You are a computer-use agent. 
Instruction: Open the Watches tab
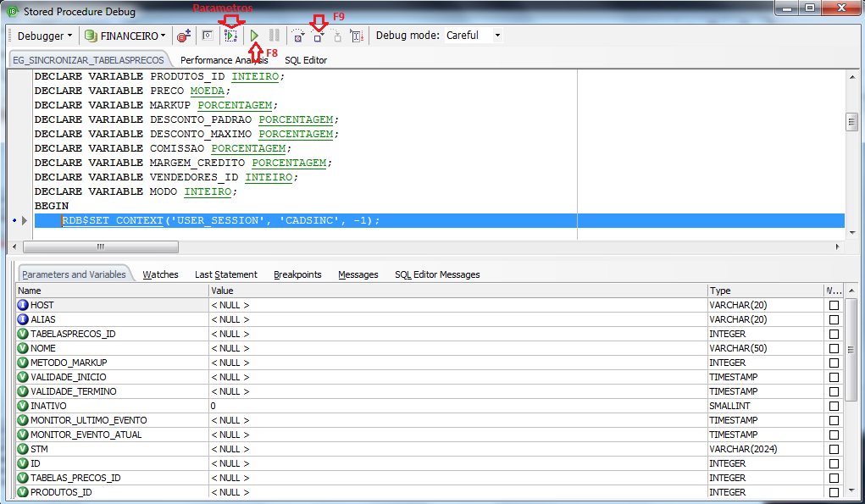click(160, 274)
